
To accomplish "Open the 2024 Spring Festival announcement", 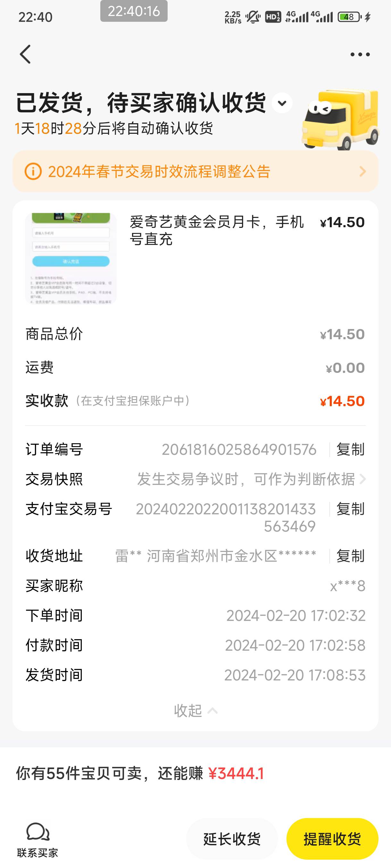I will (x=159, y=172).
